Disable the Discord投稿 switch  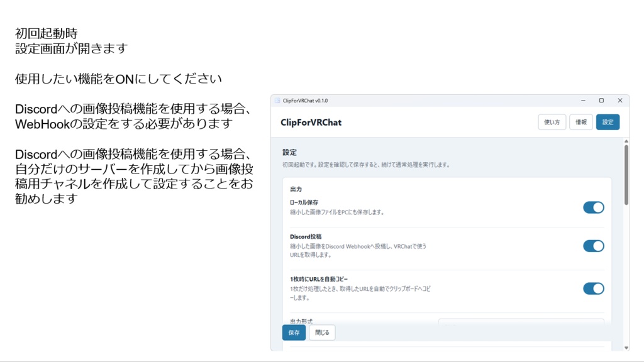pyautogui.click(x=594, y=246)
